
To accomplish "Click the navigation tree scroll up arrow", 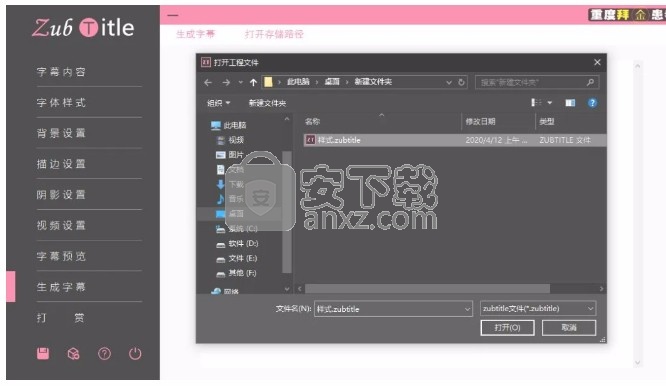I will click(287, 119).
